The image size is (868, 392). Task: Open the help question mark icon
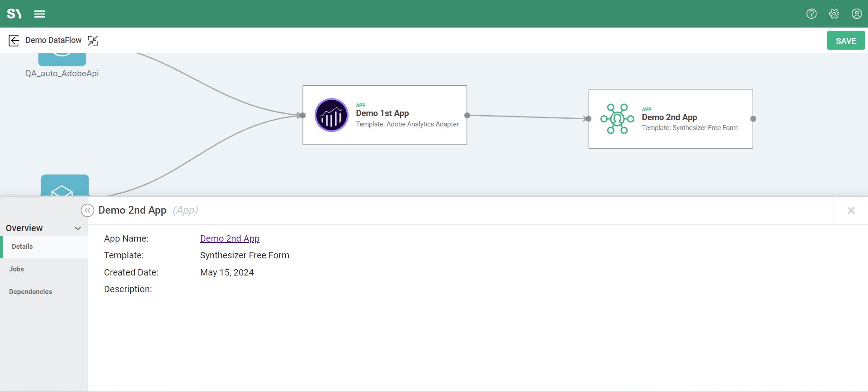pos(811,14)
